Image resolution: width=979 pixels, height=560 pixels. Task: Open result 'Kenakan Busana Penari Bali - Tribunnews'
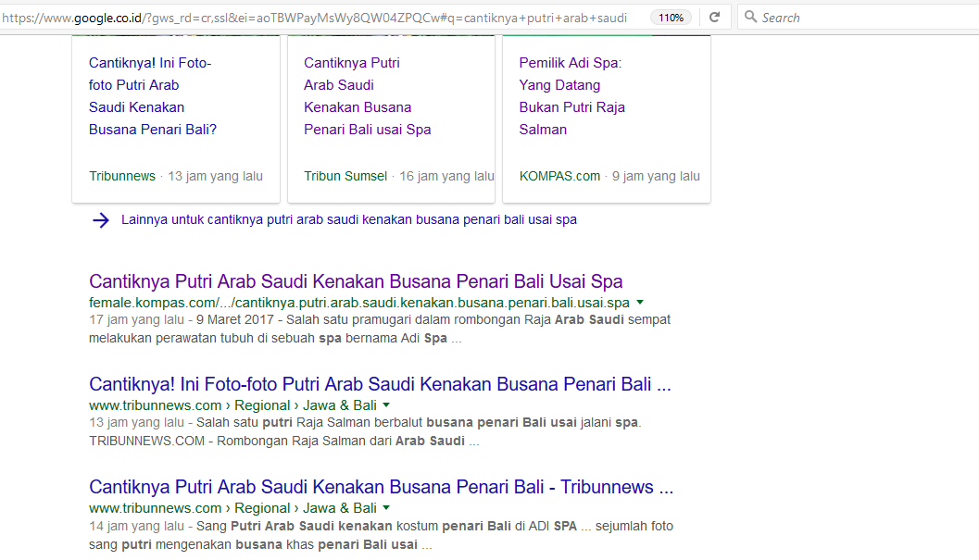coord(381,487)
